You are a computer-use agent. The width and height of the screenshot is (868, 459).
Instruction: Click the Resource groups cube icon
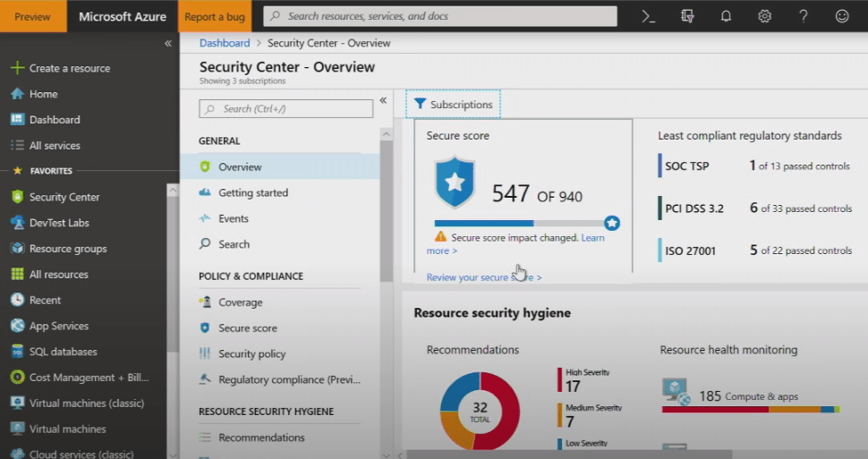coord(17,248)
